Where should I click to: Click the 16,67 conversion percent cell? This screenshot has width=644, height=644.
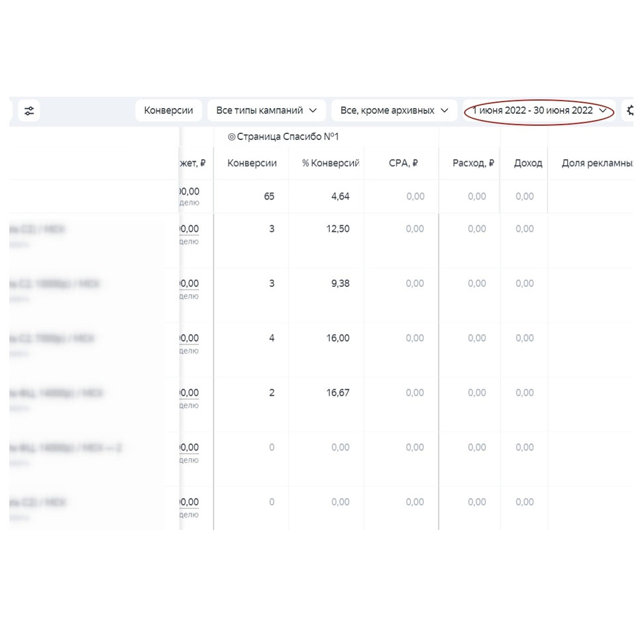tap(338, 393)
